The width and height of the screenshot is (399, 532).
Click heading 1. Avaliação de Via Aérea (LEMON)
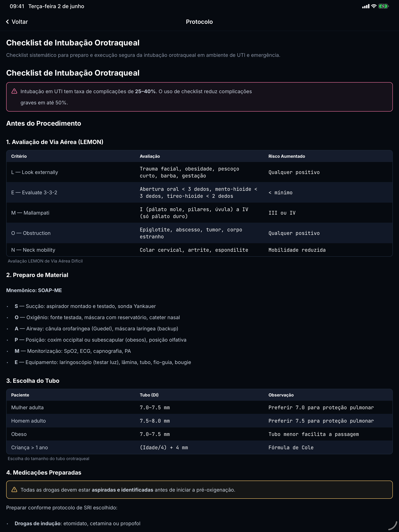[55, 142]
